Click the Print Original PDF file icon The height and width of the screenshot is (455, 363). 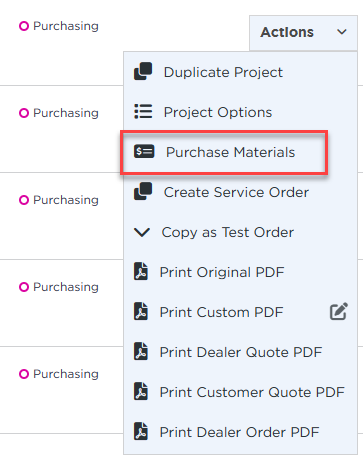(x=141, y=271)
